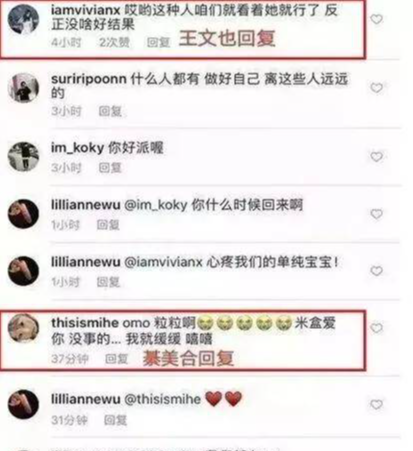
Task: Like lilliannewu's reply to @im_koky
Action: coord(377,214)
